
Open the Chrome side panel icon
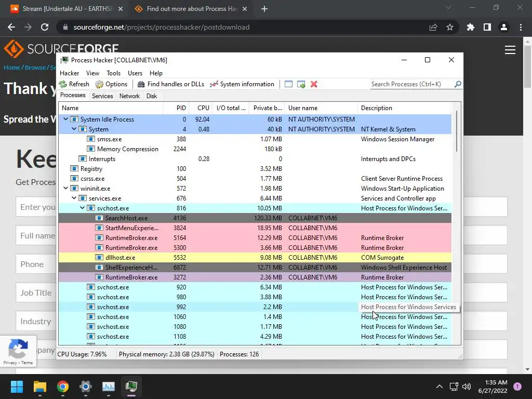[x=487, y=27]
